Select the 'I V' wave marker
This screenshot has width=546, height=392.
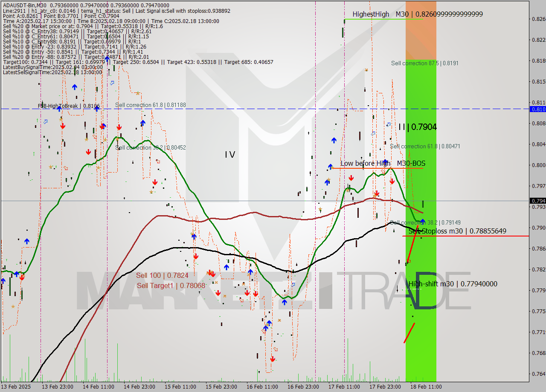pos(230,155)
